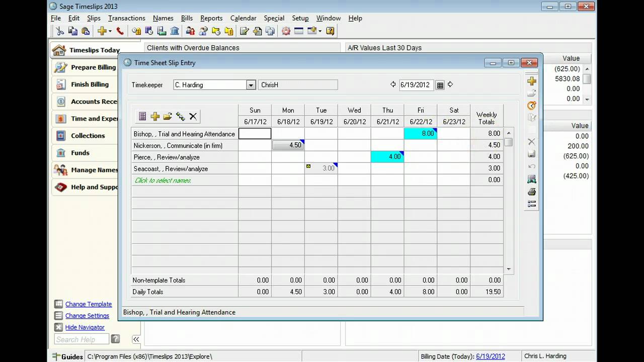This screenshot has width=644, height=362.
Task: Click yellow plus icon on slip entry sidebar
Action: tap(531, 81)
